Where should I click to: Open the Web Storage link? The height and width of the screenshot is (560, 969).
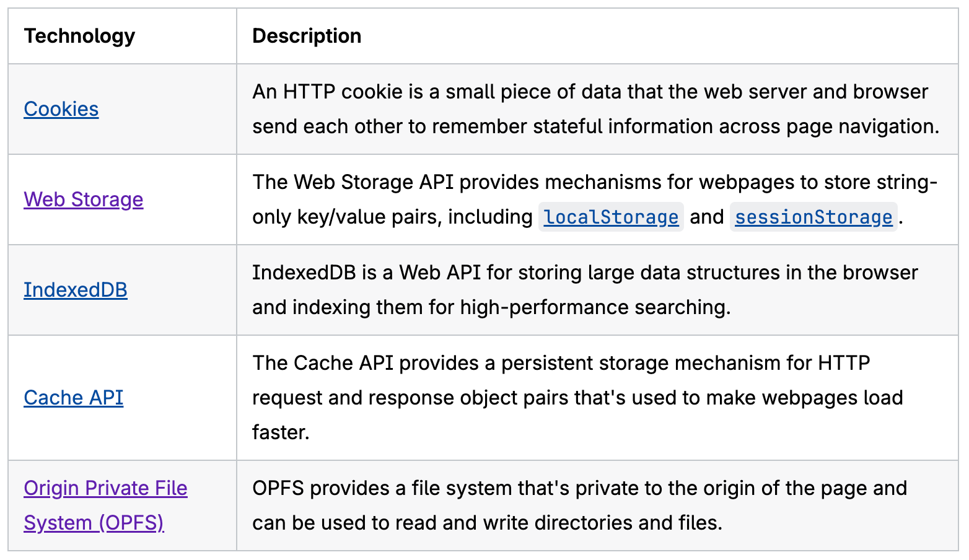point(83,199)
